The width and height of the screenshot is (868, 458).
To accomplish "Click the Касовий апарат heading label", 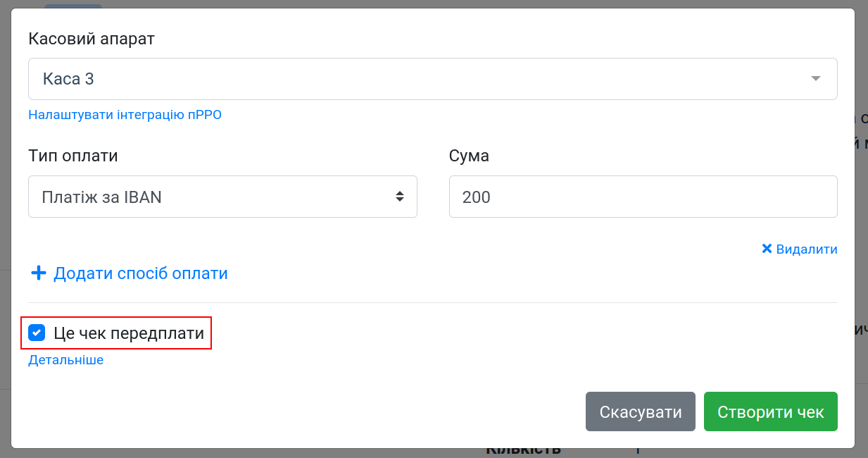I will tap(92, 38).
